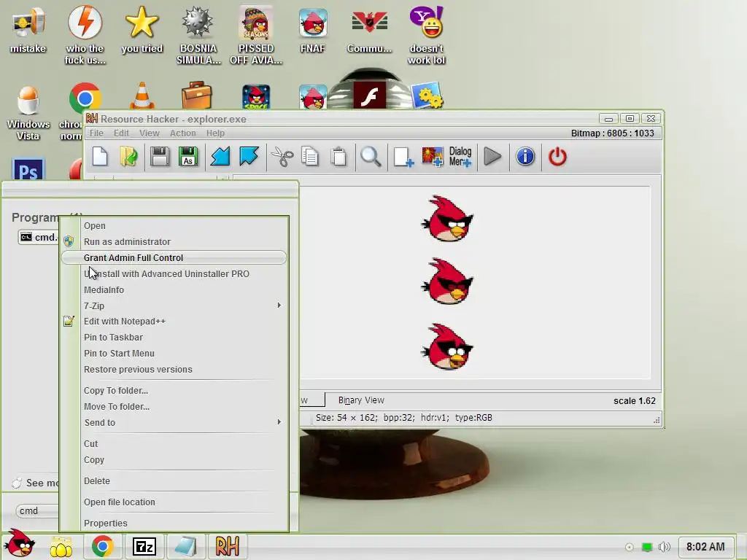Click the taskbar clock showing 8:02 AM
Screen dimensions: 747x560
(705, 547)
